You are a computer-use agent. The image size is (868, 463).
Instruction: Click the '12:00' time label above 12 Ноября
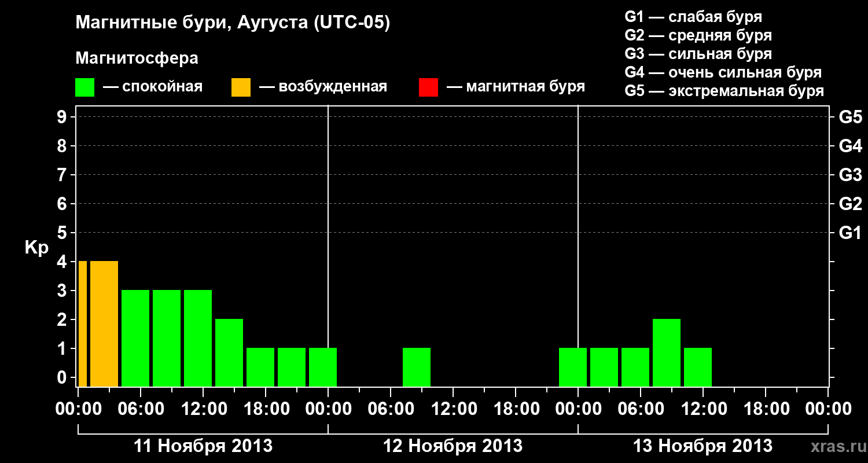(453, 409)
